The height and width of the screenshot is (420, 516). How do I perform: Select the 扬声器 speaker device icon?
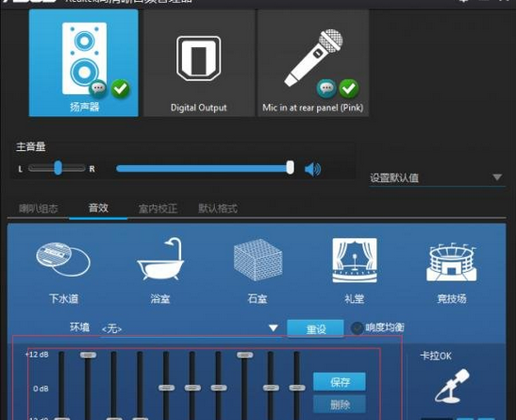(84, 62)
